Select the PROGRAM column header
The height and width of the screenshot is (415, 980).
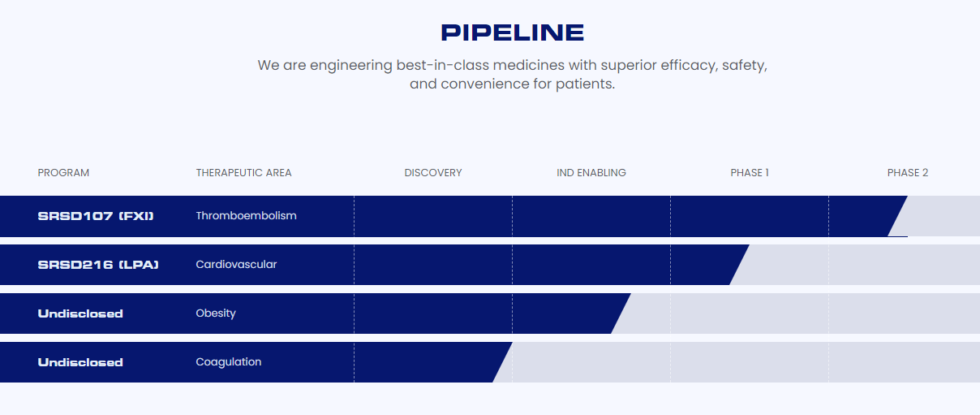(63, 173)
